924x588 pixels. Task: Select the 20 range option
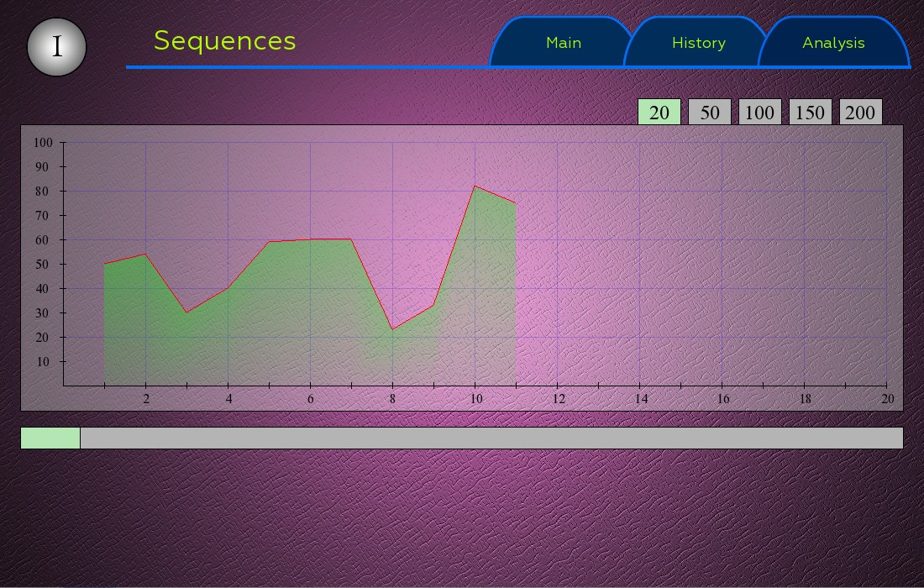[x=659, y=113]
